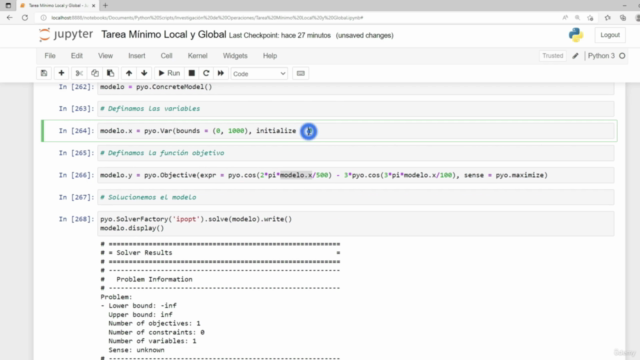Cut selected cells with scissors icon

click(79, 73)
